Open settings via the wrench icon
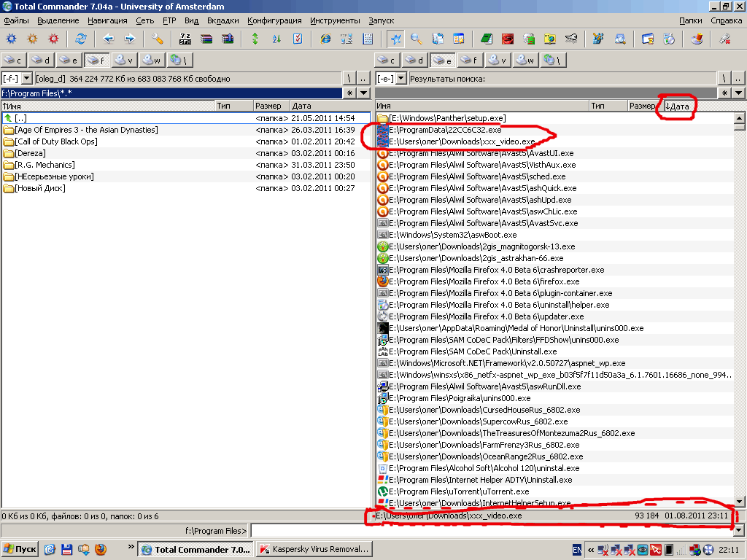747x560 pixels. point(158,39)
